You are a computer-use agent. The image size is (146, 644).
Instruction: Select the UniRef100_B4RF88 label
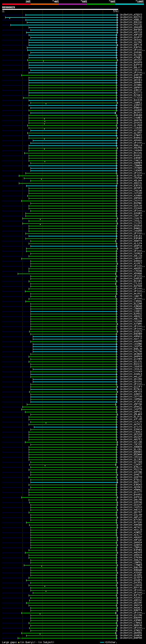(131, 638)
